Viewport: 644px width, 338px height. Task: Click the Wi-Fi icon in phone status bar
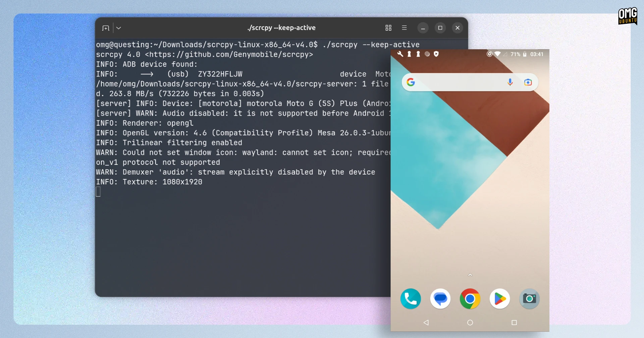click(x=498, y=54)
